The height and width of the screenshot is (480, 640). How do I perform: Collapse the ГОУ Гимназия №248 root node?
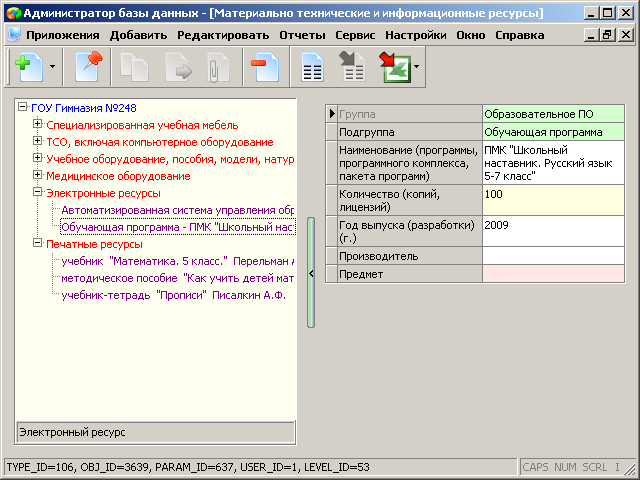(22, 107)
